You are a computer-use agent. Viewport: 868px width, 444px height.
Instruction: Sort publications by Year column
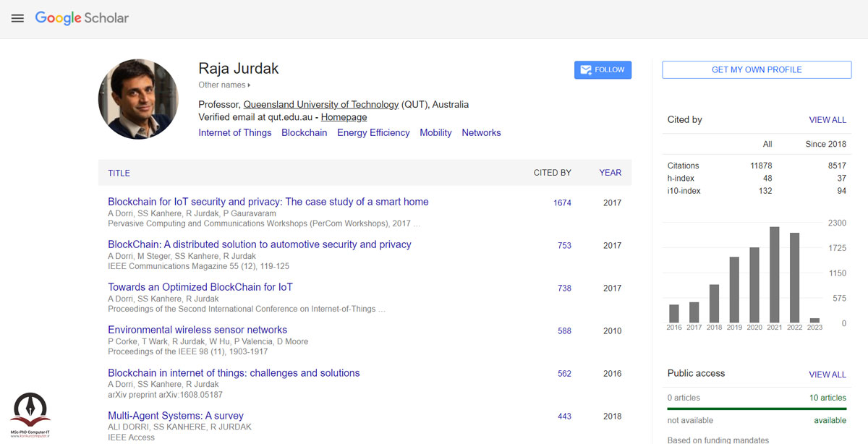[x=610, y=173]
